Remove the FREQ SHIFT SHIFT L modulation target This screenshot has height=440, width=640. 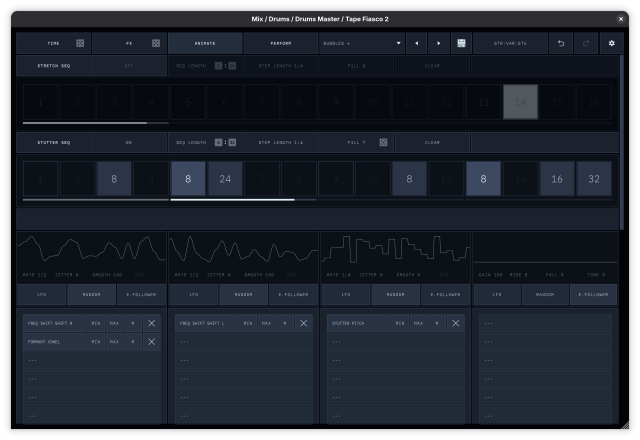304,323
